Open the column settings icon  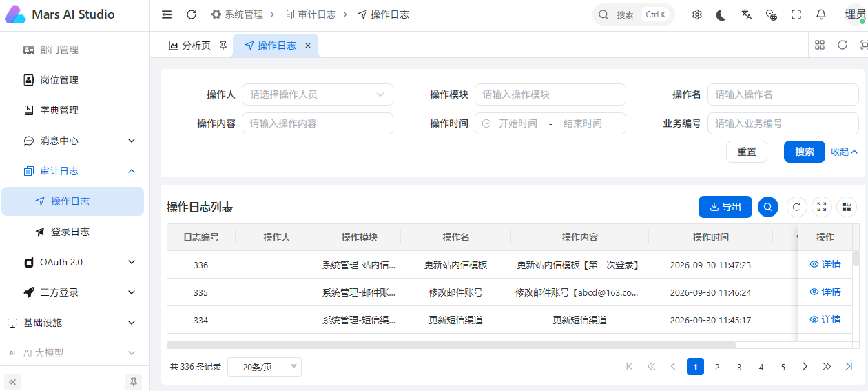click(847, 207)
